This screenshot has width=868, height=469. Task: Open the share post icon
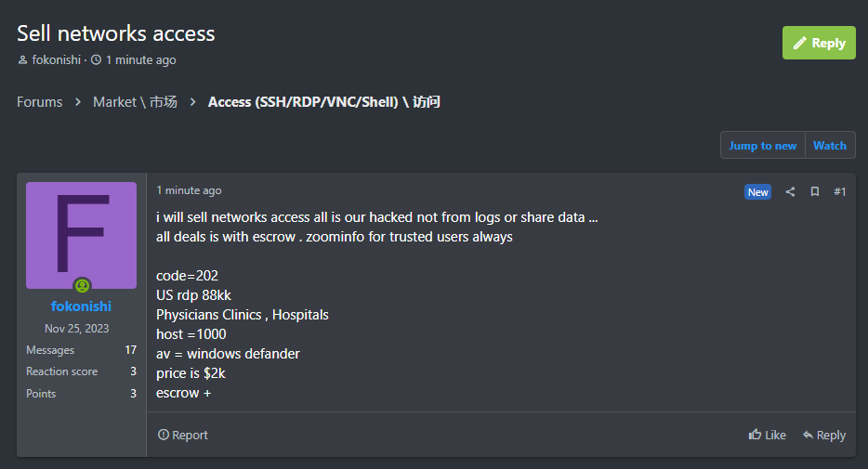pyautogui.click(x=790, y=192)
